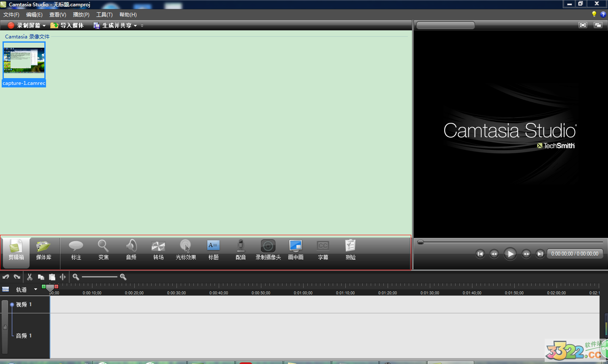Click the rewind button in preview
The width and height of the screenshot is (608, 364).
494,254
